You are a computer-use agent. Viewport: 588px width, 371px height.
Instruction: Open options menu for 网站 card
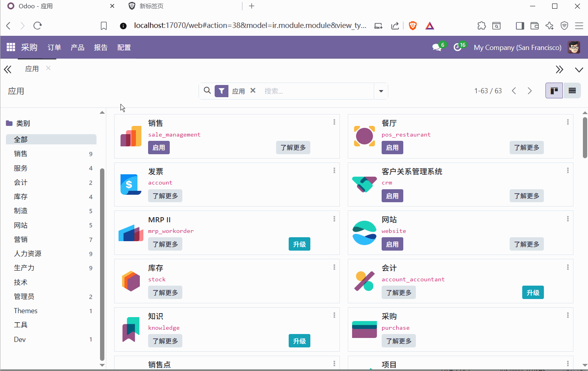tap(568, 219)
